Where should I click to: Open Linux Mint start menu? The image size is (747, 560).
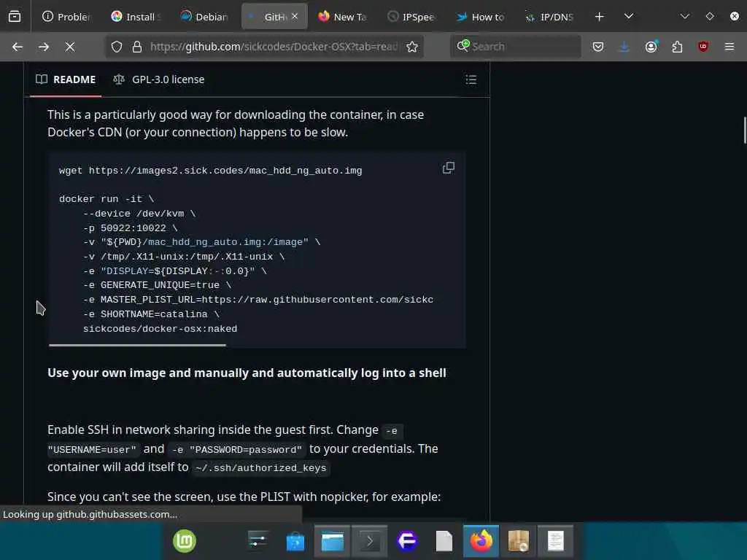pos(185,542)
